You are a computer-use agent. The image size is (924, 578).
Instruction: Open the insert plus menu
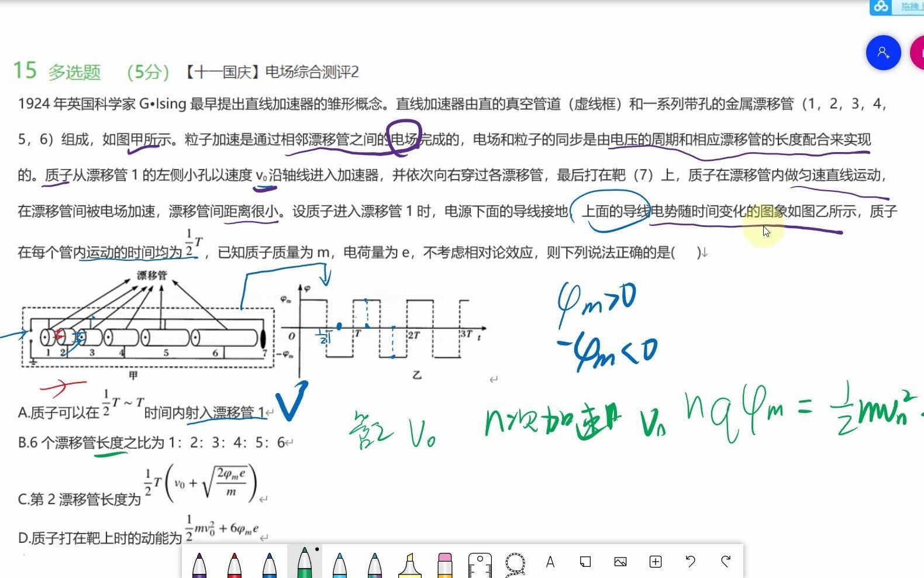click(x=656, y=562)
